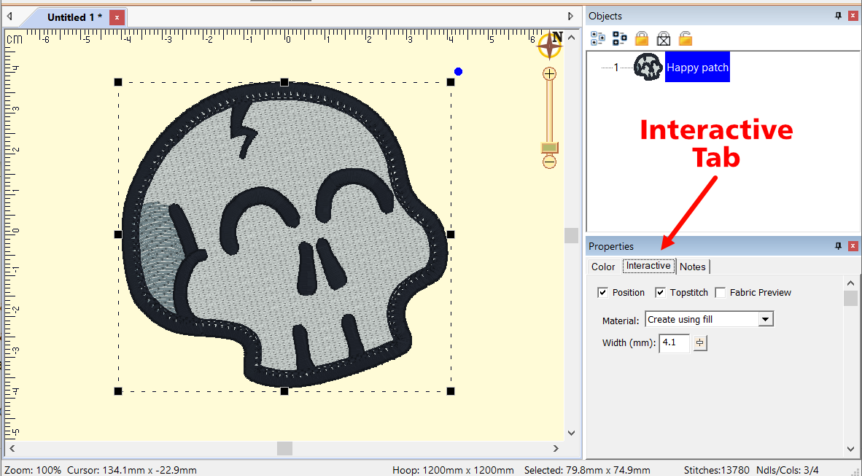Image resolution: width=862 pixels, height=476 pixels.
Task: Select the Happy patch object in tree
Action: (x=697, y=68)
